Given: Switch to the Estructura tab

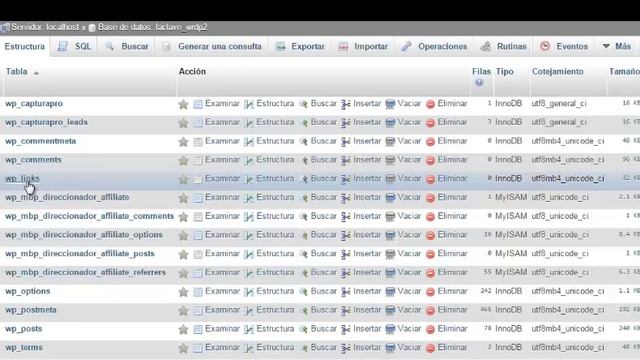Looking at the screenshot, I should coord(25,47).
